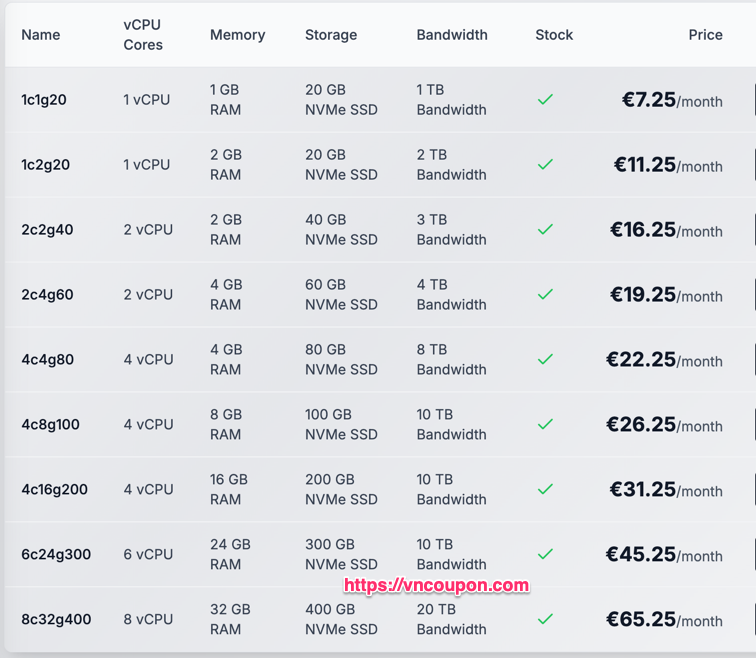Click the Bandwidth column header

[x=452, y=35]
